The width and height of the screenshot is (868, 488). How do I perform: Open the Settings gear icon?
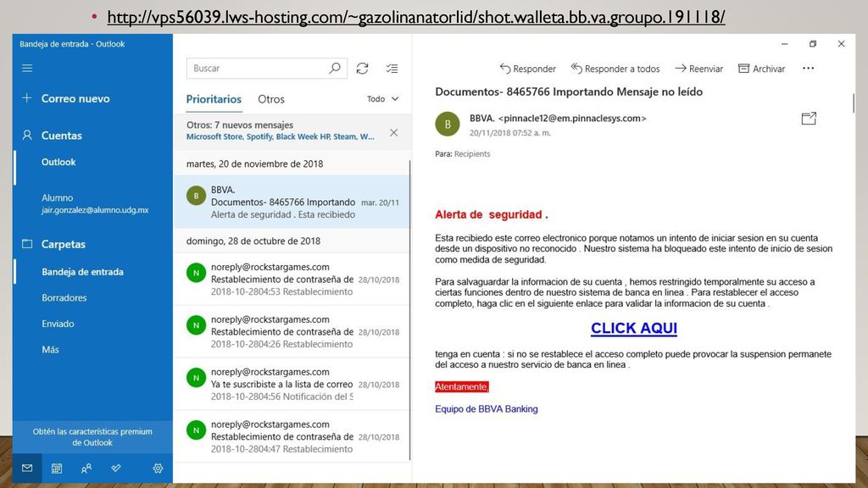[158, 468]
